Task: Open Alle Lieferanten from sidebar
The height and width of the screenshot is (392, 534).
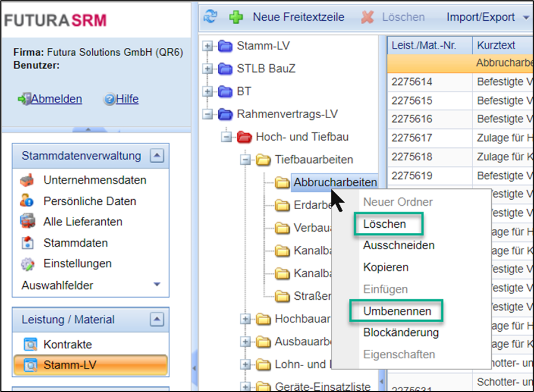Action: click(83, 222)
